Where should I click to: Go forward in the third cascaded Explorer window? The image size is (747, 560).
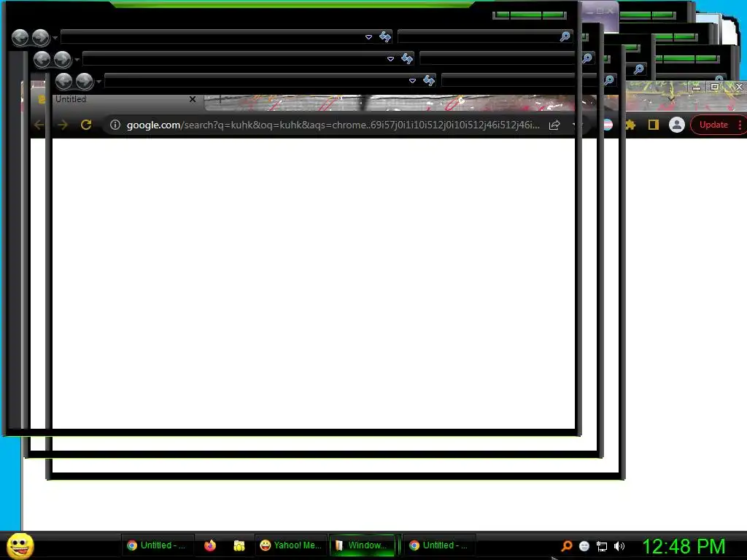pyautogui.click(x=85, y=81)
